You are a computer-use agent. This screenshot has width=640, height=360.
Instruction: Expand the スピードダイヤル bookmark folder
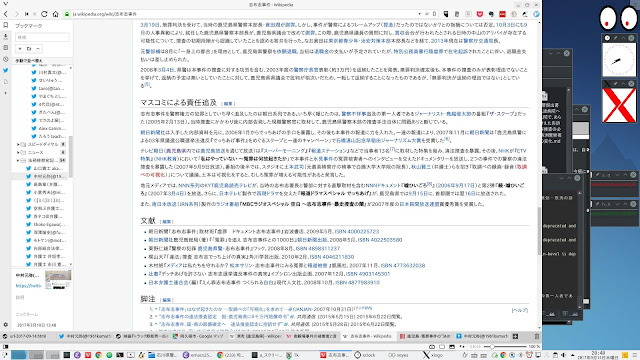(x=18, y=144)
